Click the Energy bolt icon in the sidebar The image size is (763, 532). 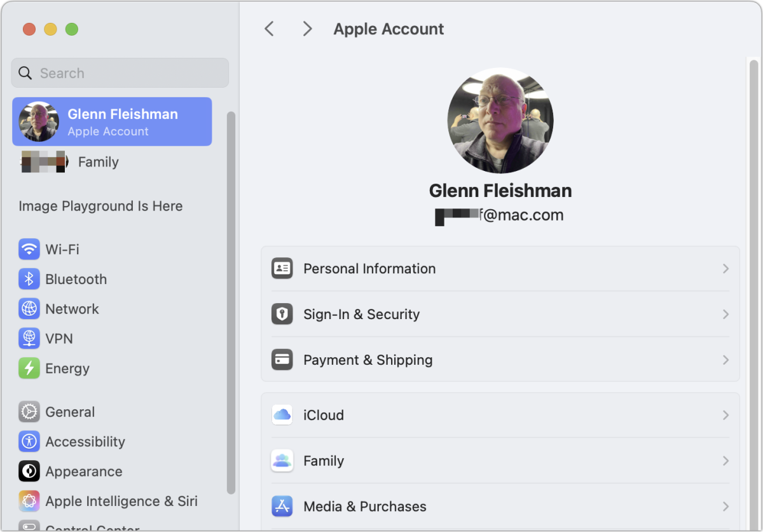point(29,369)
